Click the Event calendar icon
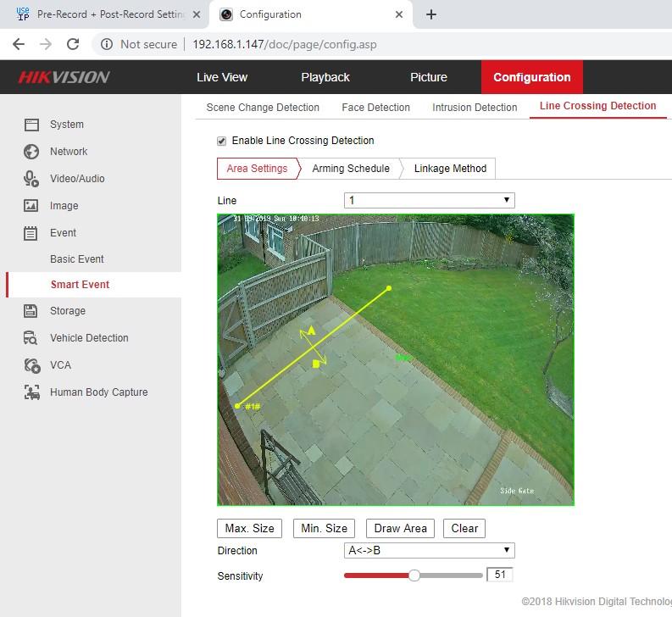 (32, 233)
